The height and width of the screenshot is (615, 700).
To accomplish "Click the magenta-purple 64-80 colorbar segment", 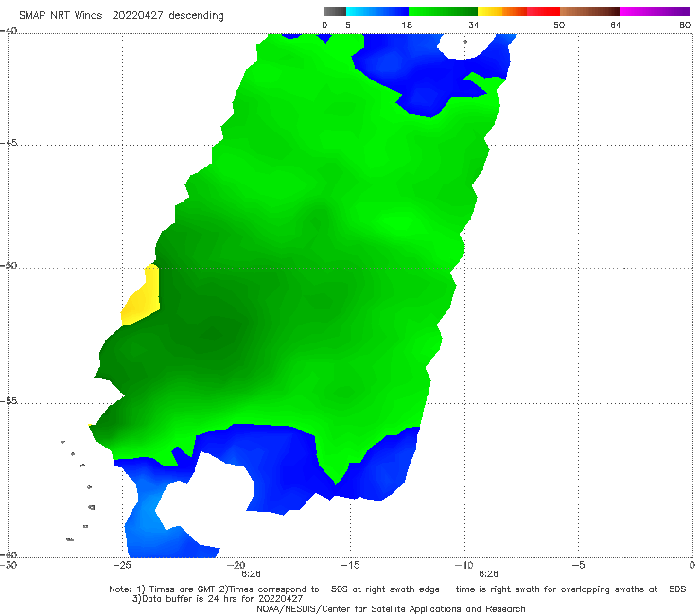I will [x=655, y=11].
